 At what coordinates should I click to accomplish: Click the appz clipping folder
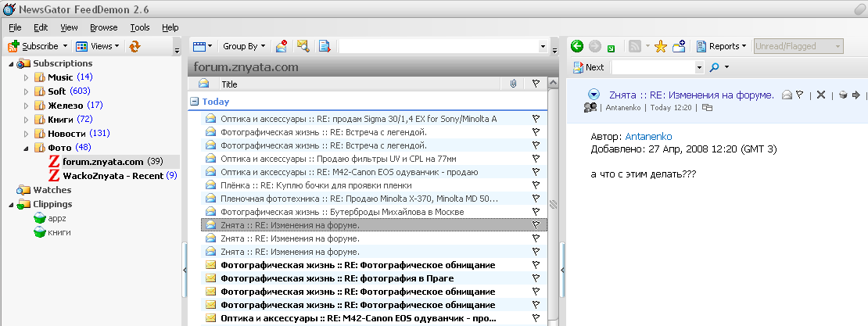59,218
